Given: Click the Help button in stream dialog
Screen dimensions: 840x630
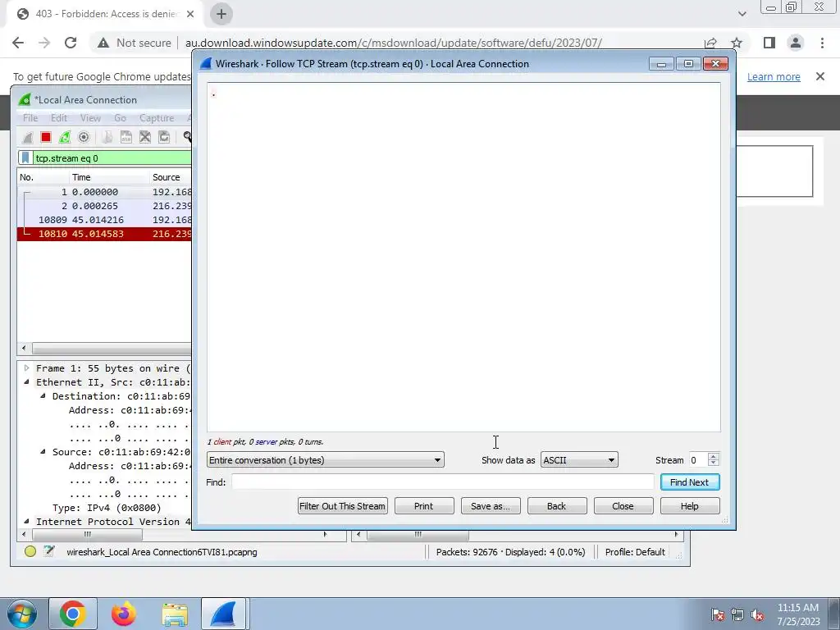Looking at the screenshot, I should 689,505.
